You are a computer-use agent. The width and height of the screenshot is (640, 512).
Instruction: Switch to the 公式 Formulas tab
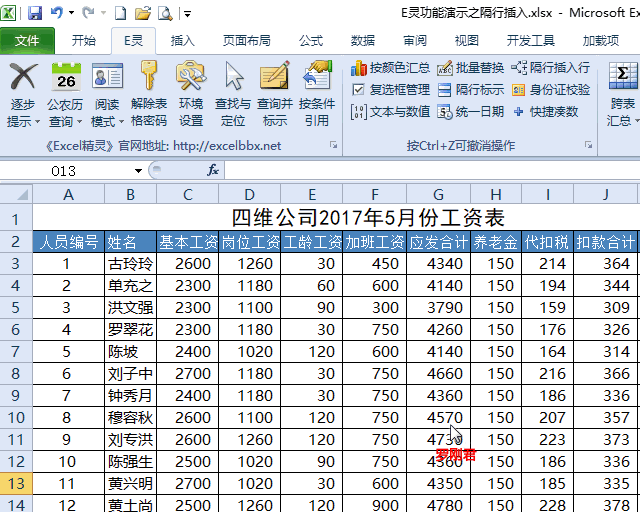311,40
